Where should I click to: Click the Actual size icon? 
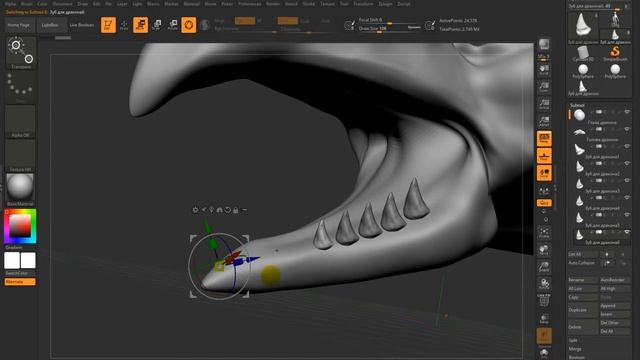pos(544,104)
